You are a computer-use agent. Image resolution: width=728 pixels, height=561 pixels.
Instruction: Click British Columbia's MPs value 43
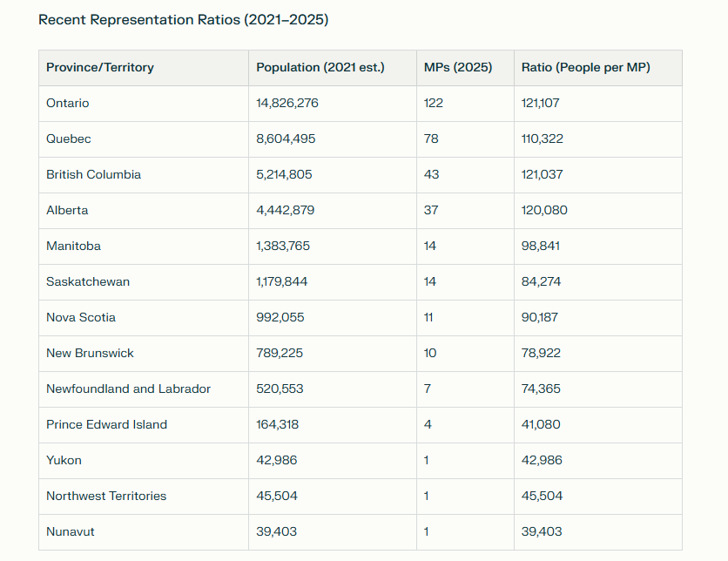pos(431,174)
